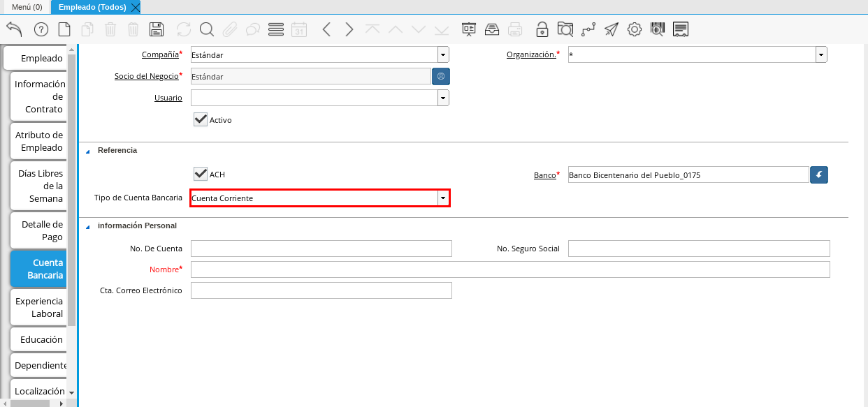Click the Undo changes arrow icon
This screenshot has height=407, width=868.
pyautogui.click(x=14, y=29)
